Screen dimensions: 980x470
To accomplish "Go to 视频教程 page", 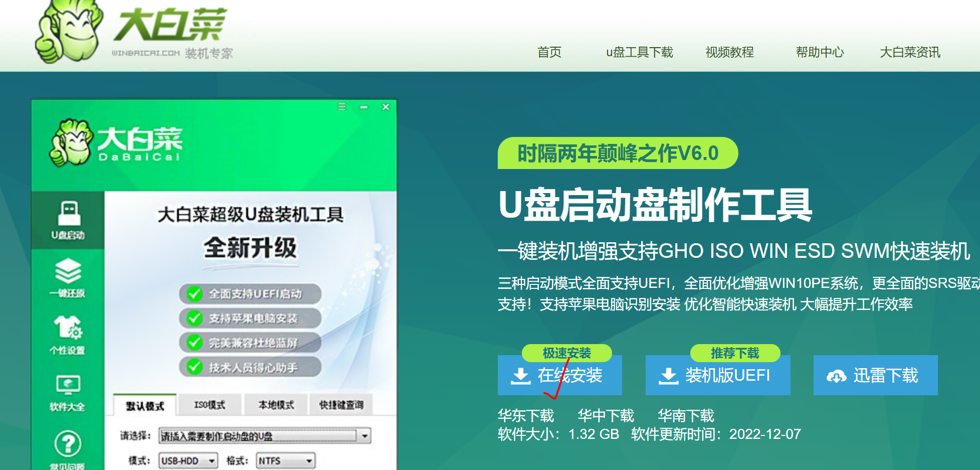I will (730, 52).
